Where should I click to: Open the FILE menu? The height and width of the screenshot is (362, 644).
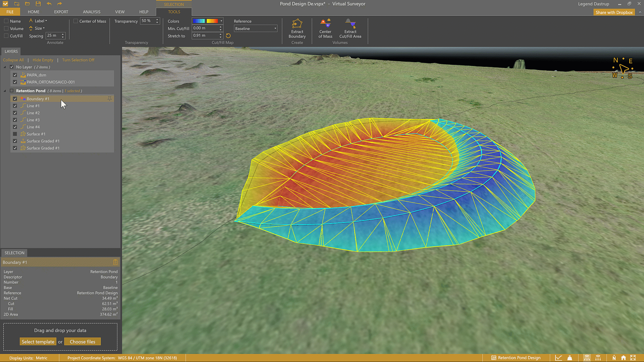click(10, 12)
